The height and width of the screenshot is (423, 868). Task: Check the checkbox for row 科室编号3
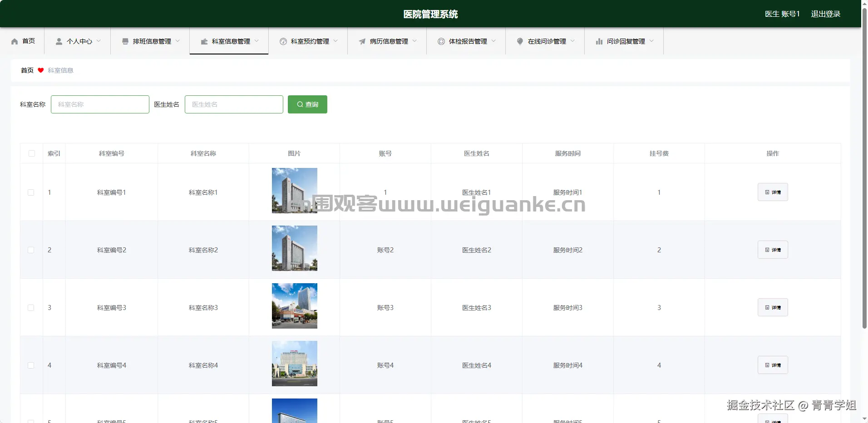tap(31, 308)
